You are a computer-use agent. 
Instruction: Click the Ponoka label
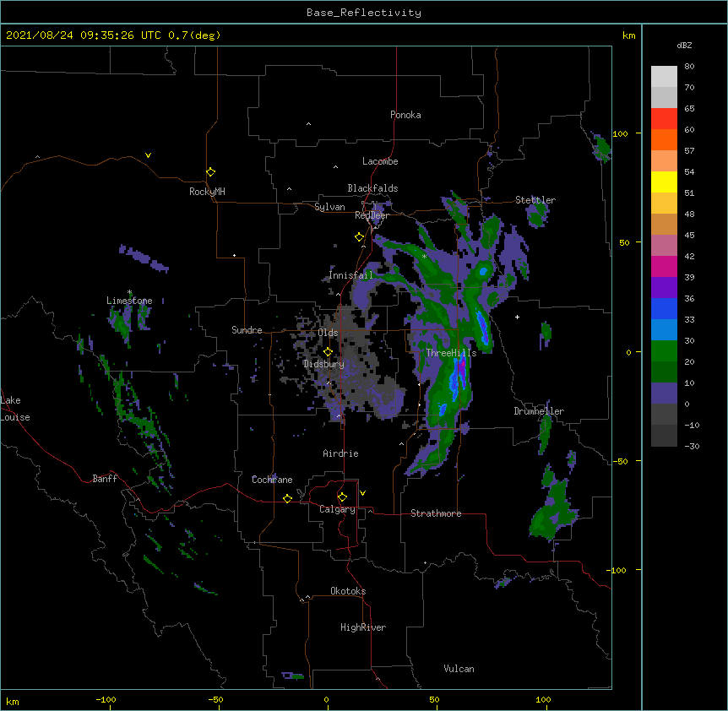(x=405, y=115)
